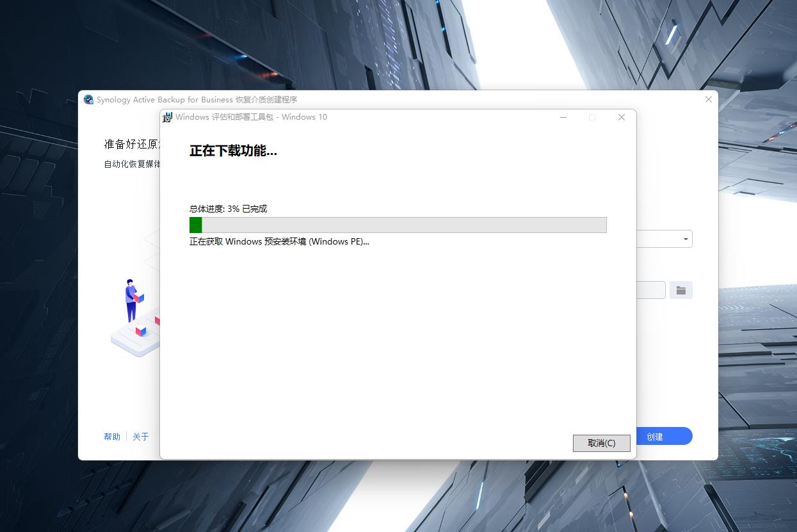
Task: Minimize the Windows ADK installer window
Action: coord(563,117)
